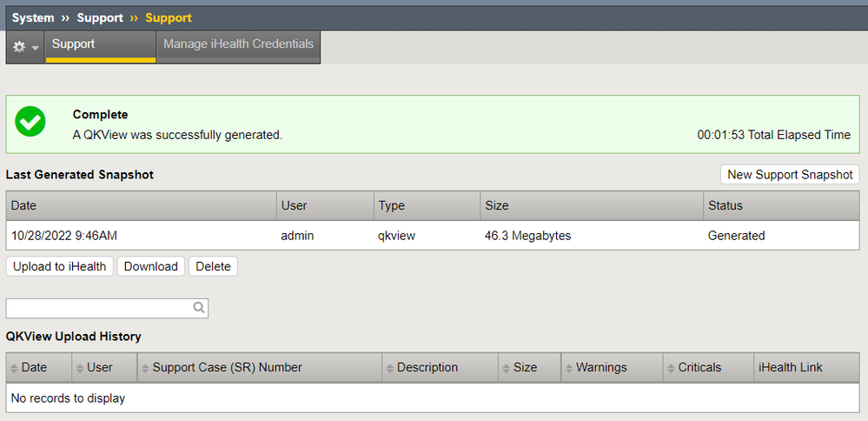Click QKView Upload History heading
868x421 pixels.
pyautogui.click(x=74, y=336)
